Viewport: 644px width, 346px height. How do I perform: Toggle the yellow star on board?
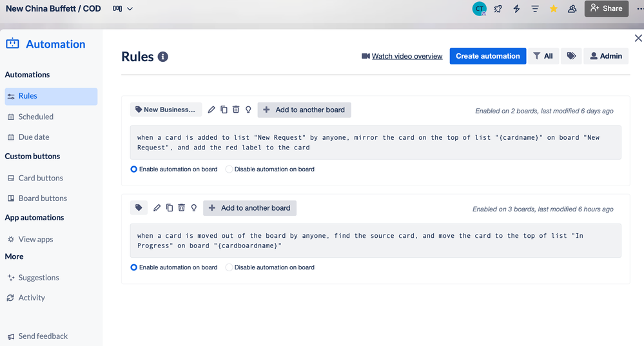pyautogui.click(x=553, y=8)
